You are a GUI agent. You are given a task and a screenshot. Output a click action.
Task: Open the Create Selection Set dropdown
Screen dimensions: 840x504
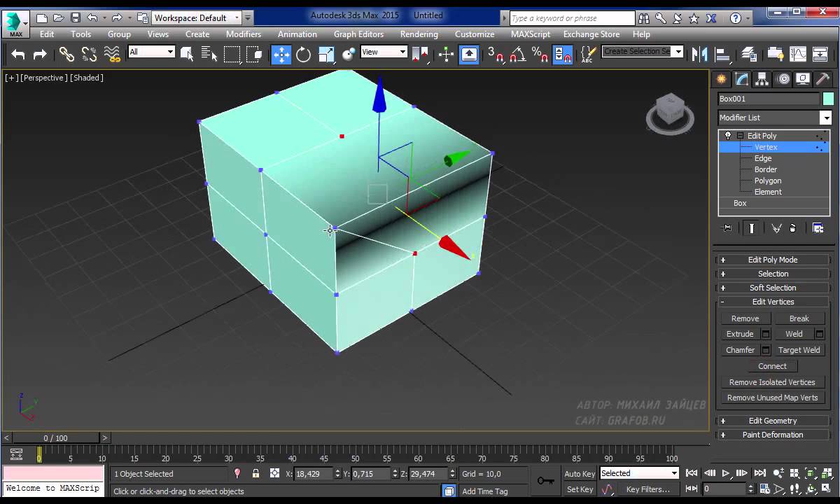642,52
